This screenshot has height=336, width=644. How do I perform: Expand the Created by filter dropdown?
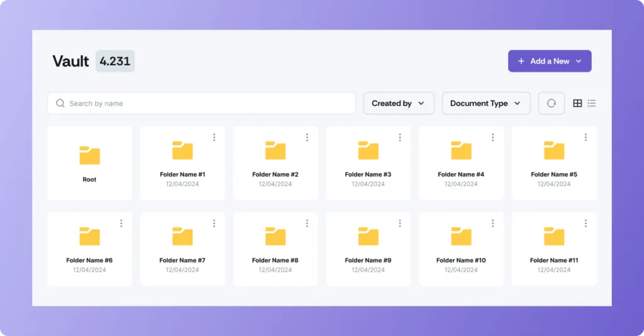[x=399, y=104]
